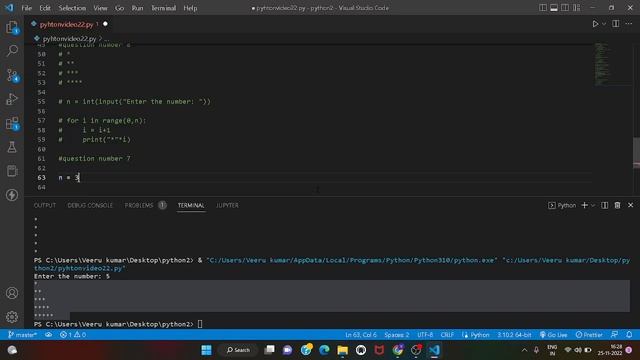Open File Explorer from the taskbar

pos(342,350)
